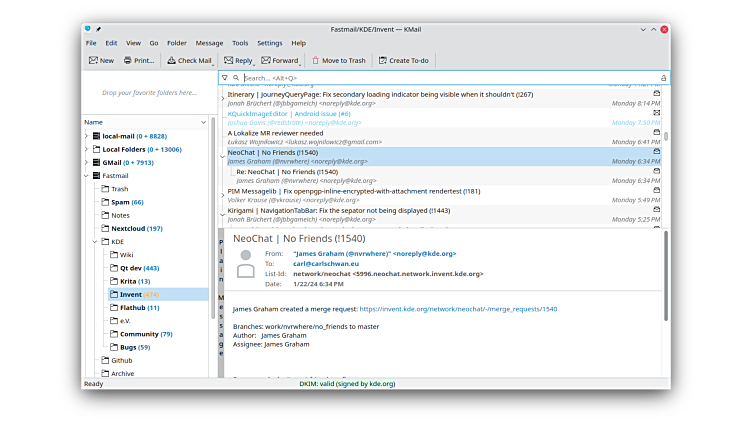The width and height of the screenshot is (752, 423).
Task: Open the search options dropdown arrow
Action: pos(236,77)
